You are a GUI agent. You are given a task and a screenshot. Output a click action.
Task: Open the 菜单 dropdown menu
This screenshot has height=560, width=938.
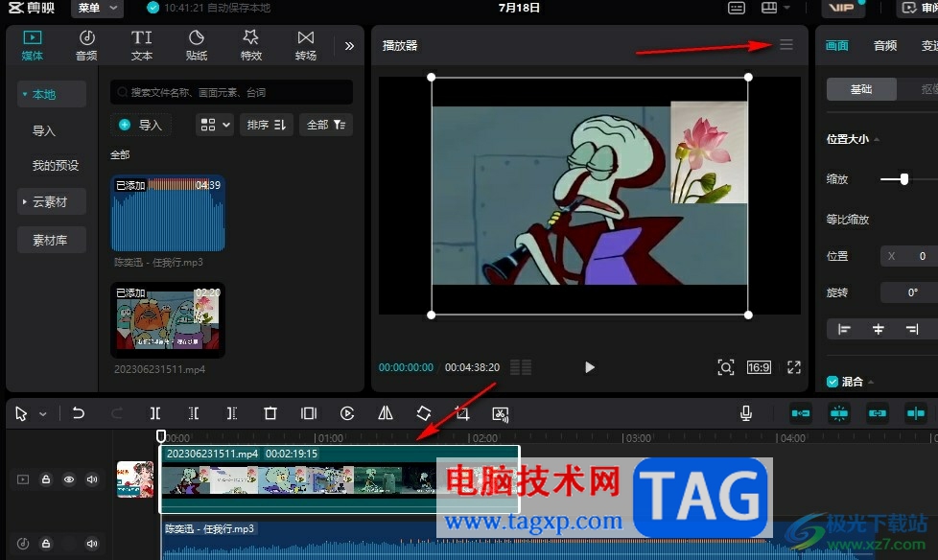[x=98, y=8]
